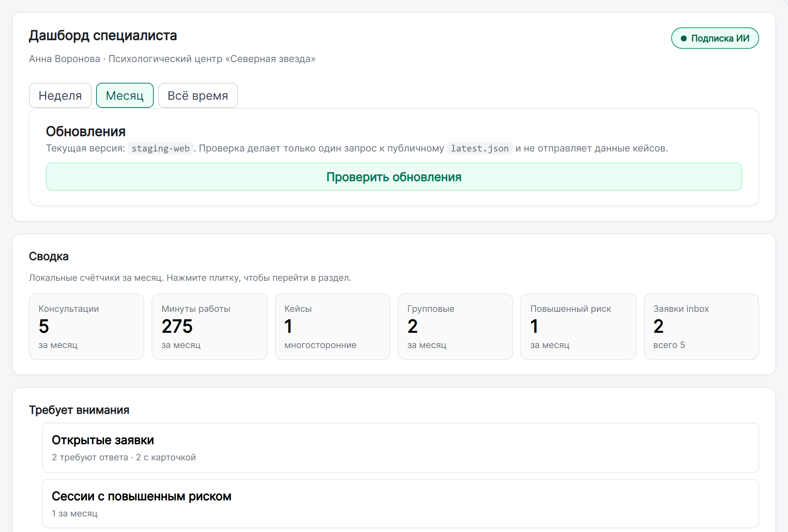Click the latest.json code label

click(x=479, y=148)
